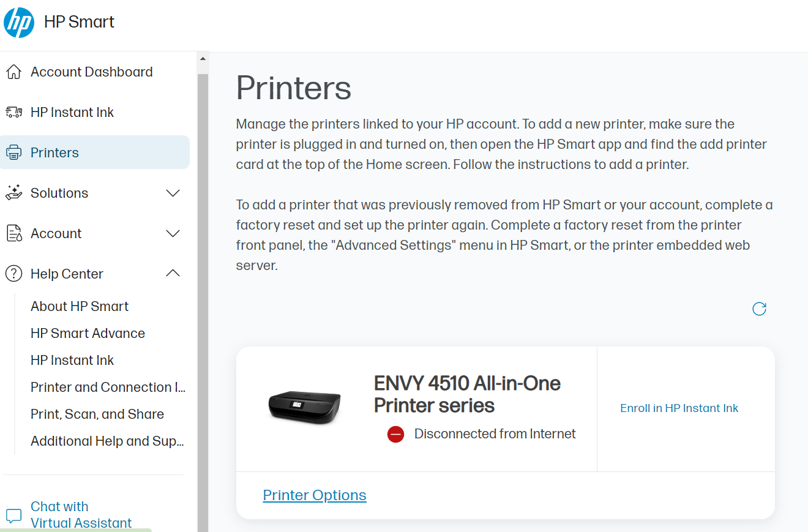Viewport: 808px width, 532px height.
Task: Select Print, Scan, and Share from Help Center
Action: [97, 414]
